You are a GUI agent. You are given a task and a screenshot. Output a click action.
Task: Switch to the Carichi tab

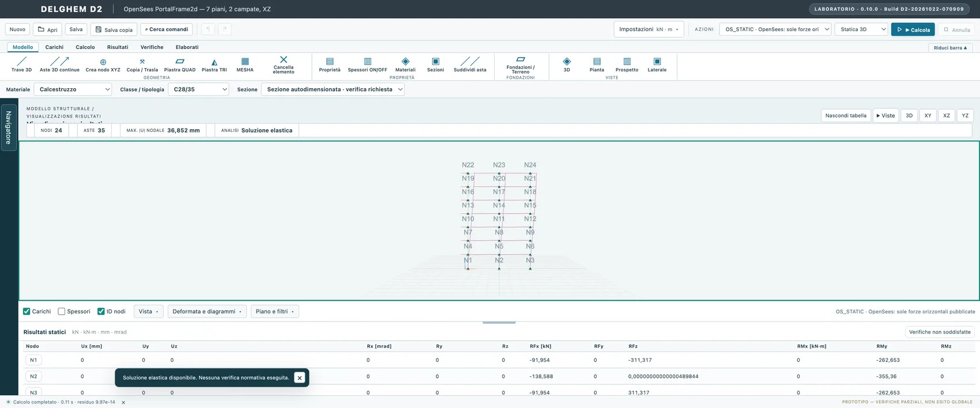[x=54, y=47]
